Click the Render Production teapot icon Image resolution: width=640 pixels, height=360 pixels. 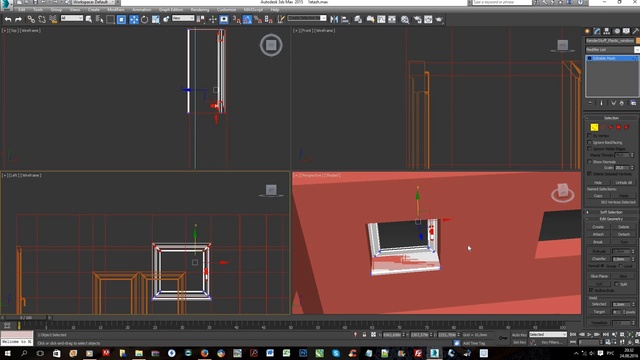tap(439, 19)
